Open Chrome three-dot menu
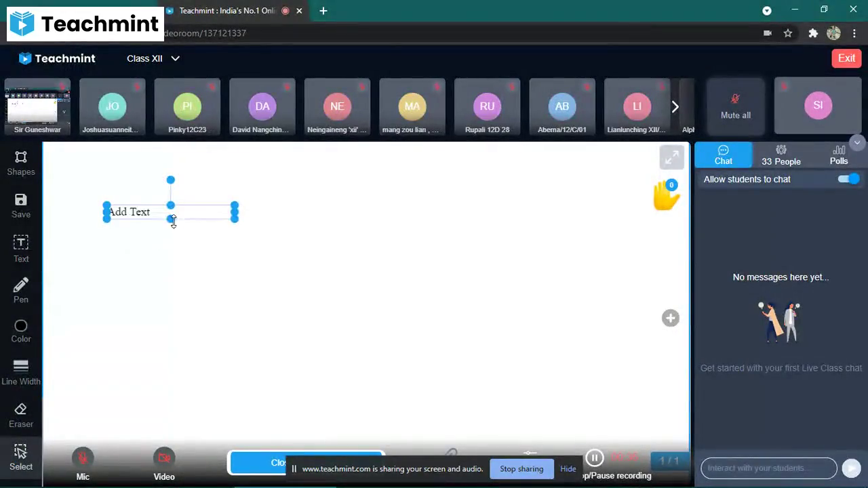The width and height of the screenshot is (868, 488). click(x=854, y=33)
